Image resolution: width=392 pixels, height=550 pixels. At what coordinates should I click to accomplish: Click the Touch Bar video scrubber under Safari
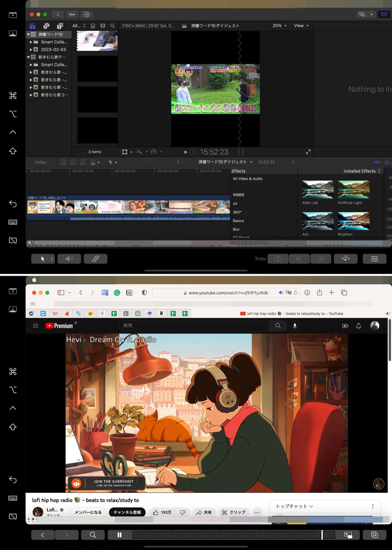[234, 535]
